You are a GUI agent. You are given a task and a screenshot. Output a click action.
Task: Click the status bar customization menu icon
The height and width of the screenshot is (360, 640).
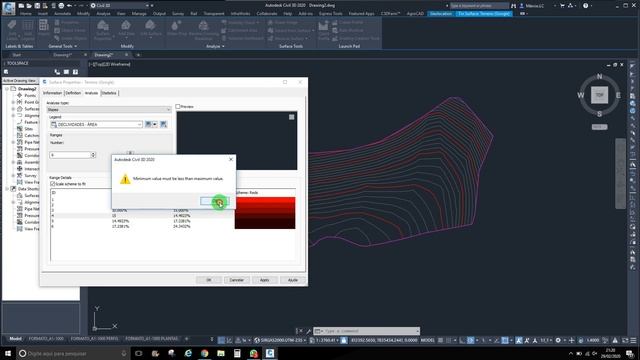[633, 340]
